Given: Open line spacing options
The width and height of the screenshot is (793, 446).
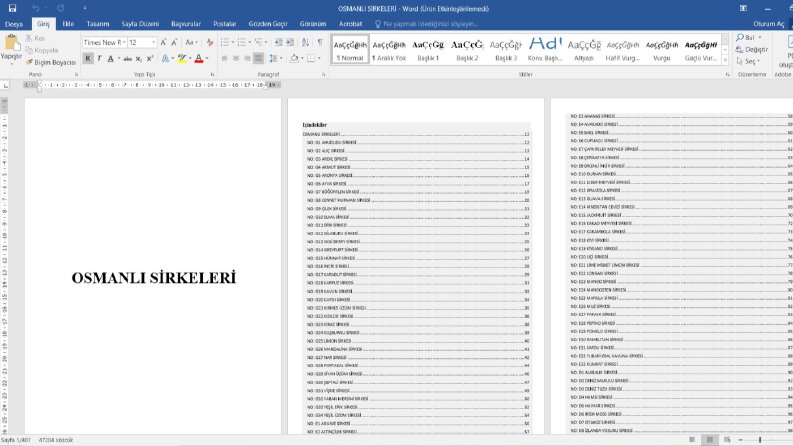Looking at the screenshot, I should [x=275, y=59].
